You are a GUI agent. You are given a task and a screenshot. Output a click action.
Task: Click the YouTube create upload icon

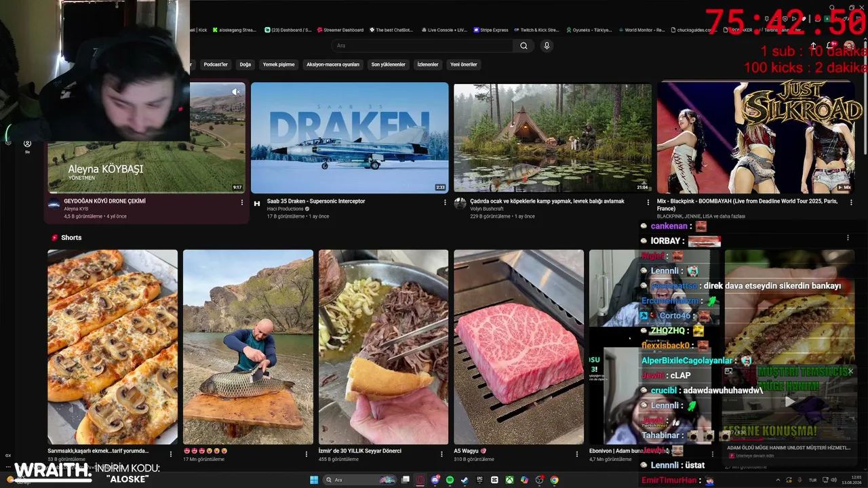[x=814, y=45]
